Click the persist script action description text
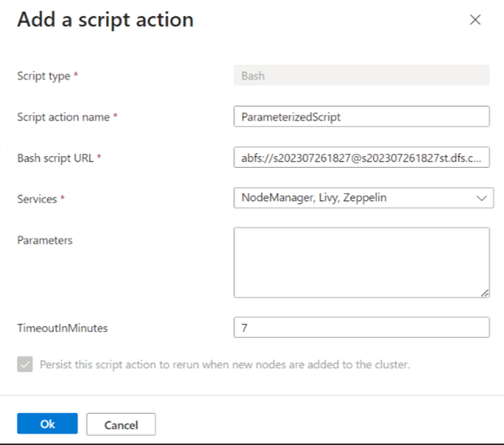Image resolution: width=504 pixels, height=445 pixels. [x=224, y=365]
